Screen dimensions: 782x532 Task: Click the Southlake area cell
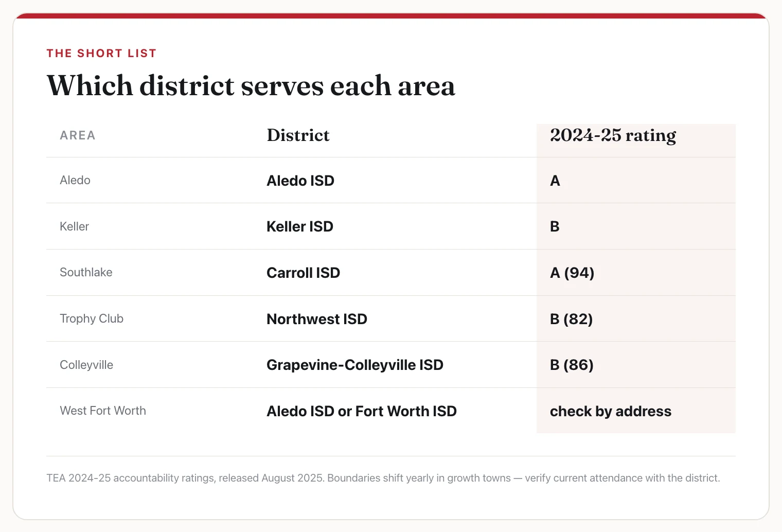(86, 272)
